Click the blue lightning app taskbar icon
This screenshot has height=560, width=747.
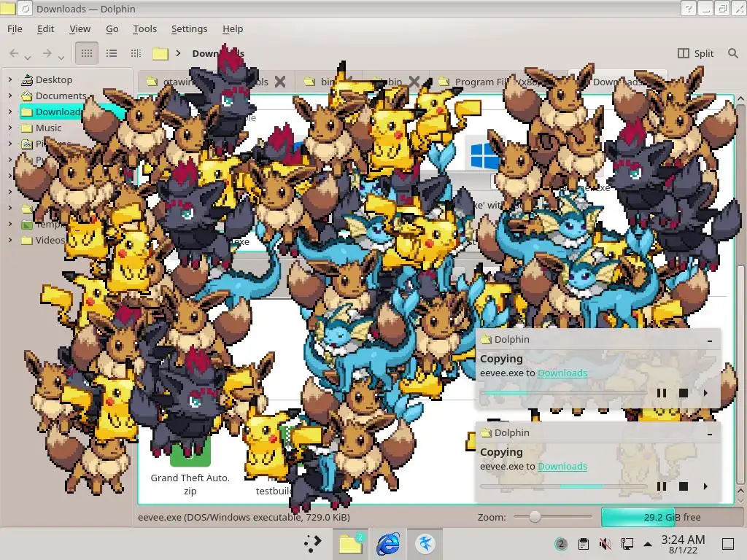coord(425,543)
